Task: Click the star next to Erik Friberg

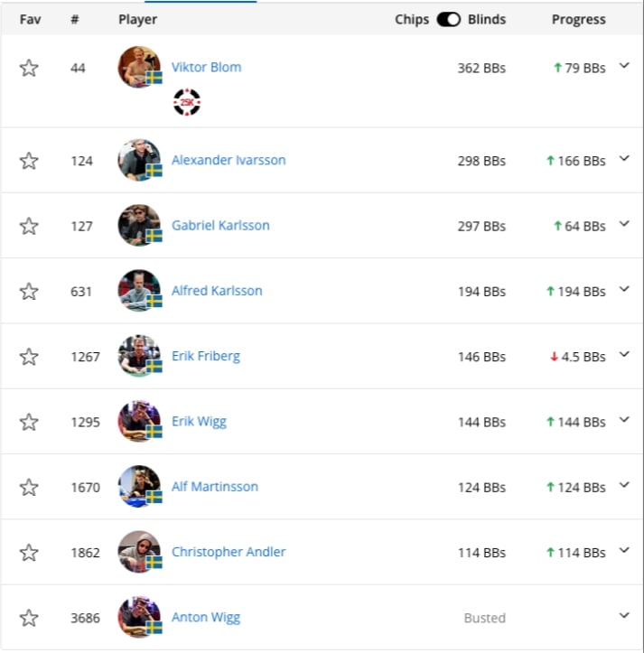Action: (x=29, y=357)
